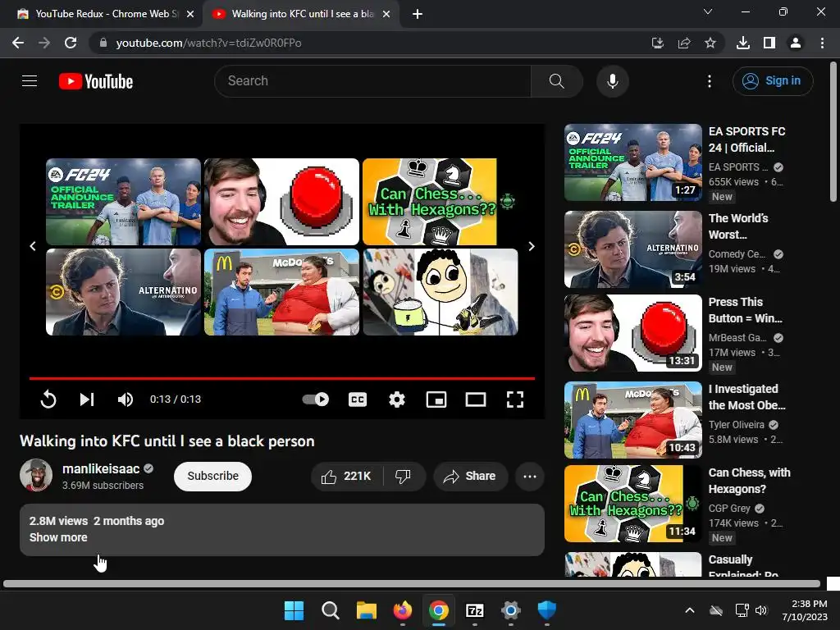Open the manlikeisaac channel avatar

36,475
